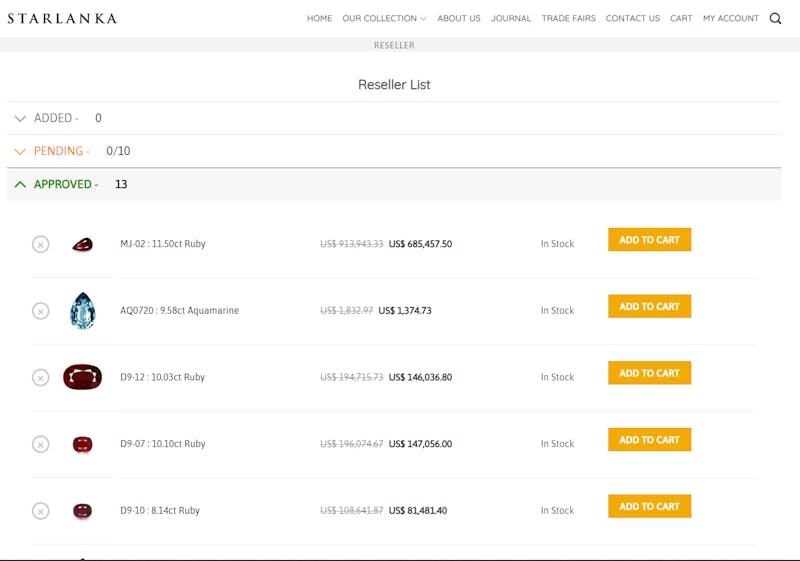Open the D9-12 oval ruby thumbnail
The height and width of the screenshot is (561, 800).
tap(83, 377)
